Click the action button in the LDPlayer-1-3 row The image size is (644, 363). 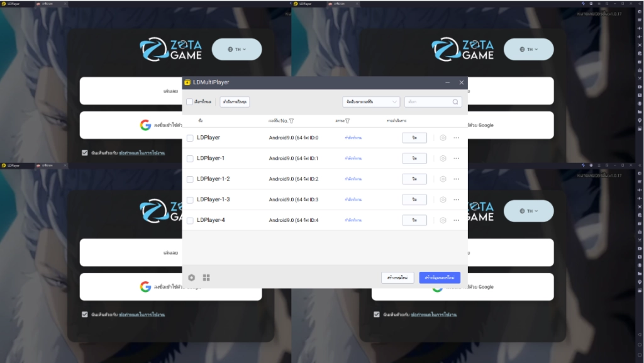(414, 199)
